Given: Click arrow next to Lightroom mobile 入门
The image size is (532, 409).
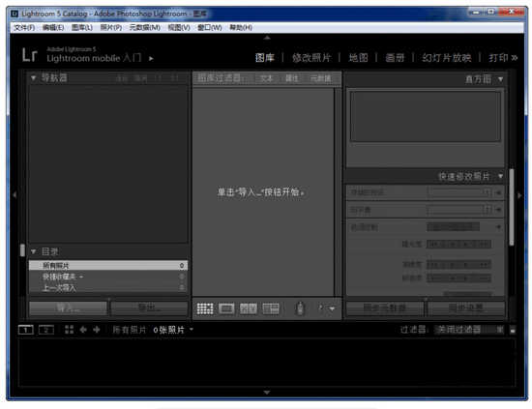Looking at the screenshot, I should (151, 58).
